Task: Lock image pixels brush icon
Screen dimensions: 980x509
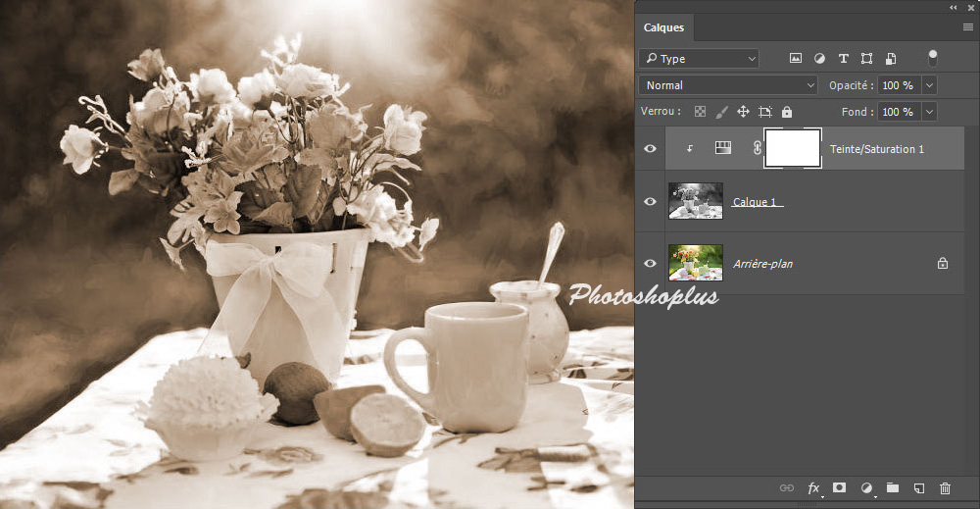Action: tap(721, 112)
